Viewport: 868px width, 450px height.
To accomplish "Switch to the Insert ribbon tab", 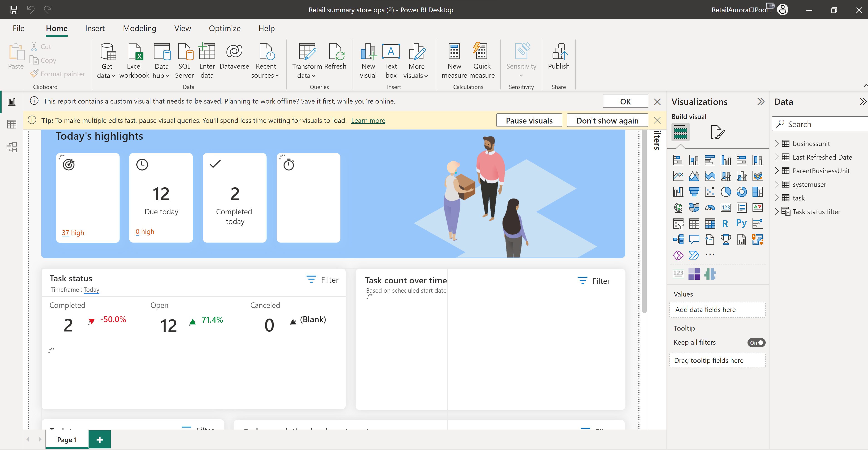I will [x=94, y=27].
